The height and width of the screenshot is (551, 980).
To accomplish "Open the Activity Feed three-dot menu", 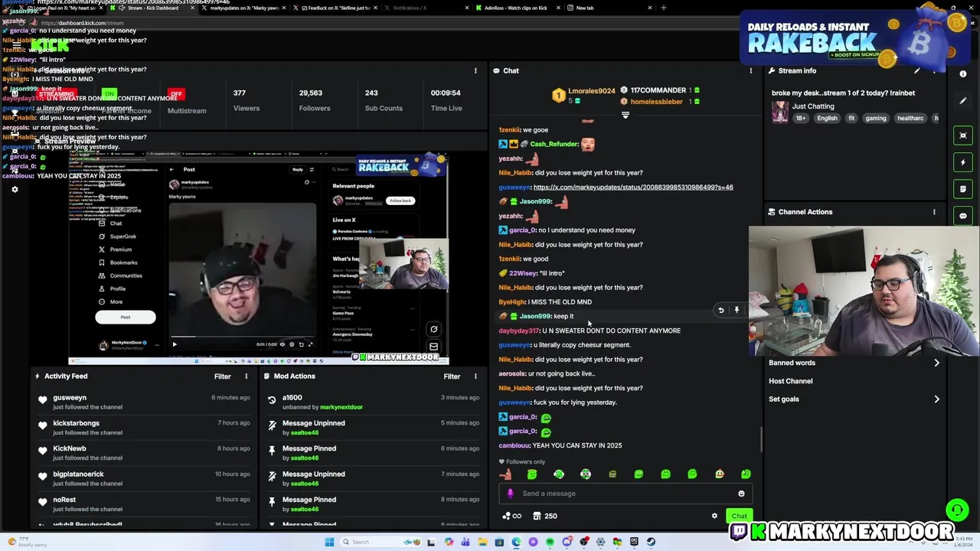I will click(x=246, y=377).
